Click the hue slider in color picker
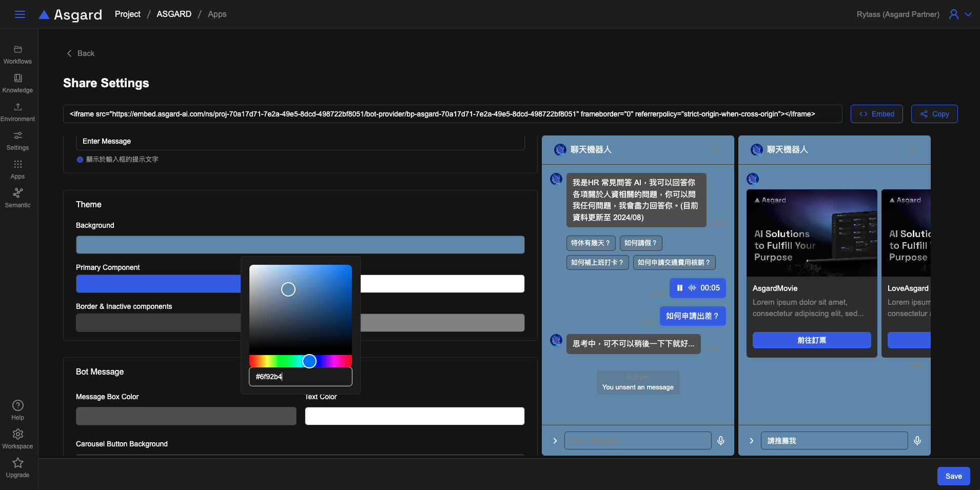 click(301, 361)
